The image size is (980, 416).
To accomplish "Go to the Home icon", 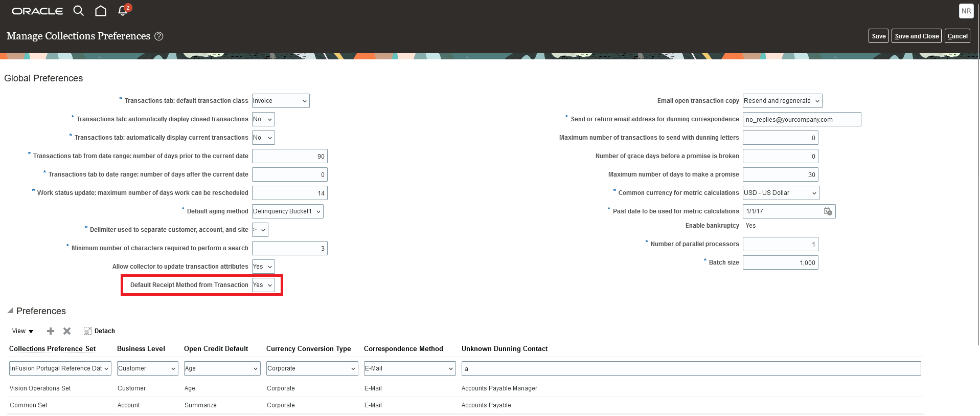I will [x=101, y=11].
